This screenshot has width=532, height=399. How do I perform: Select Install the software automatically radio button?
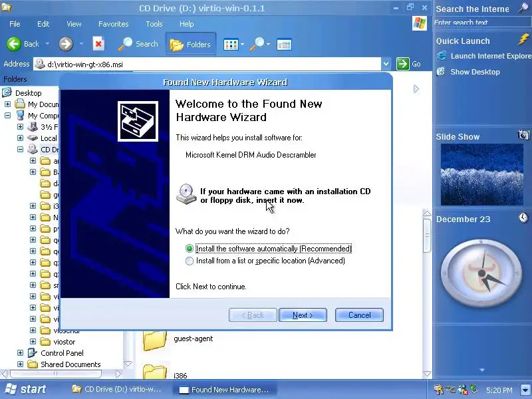click(x=190, y=249)
